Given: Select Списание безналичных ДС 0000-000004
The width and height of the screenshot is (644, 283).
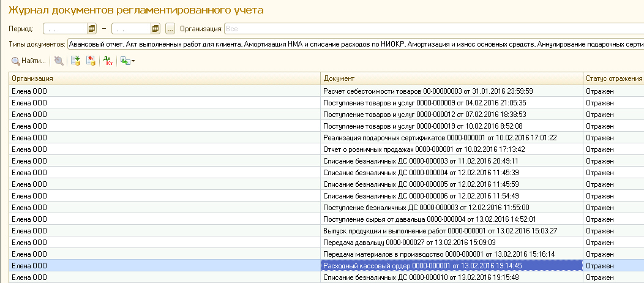Looking at the screenshot, I should (452, 173).
